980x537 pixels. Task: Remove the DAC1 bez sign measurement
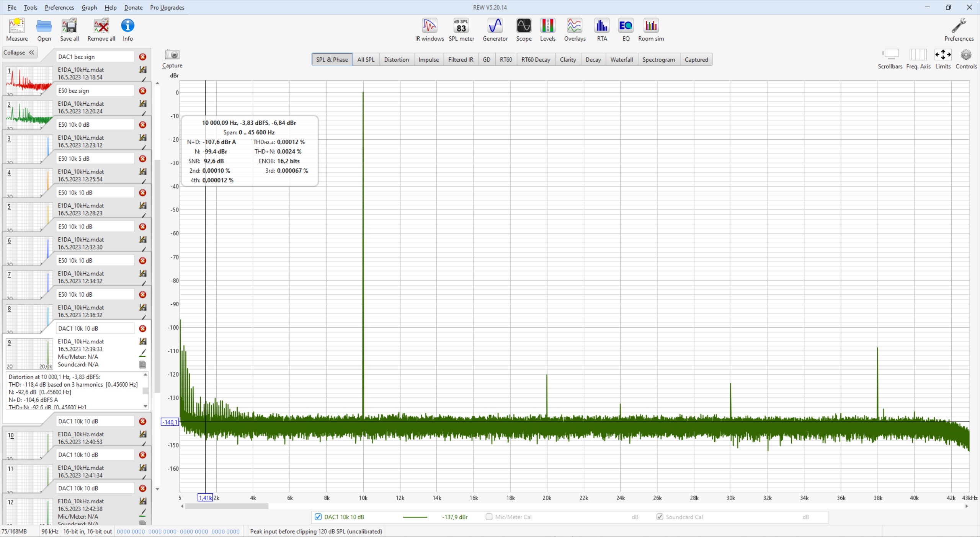point(142,57)
